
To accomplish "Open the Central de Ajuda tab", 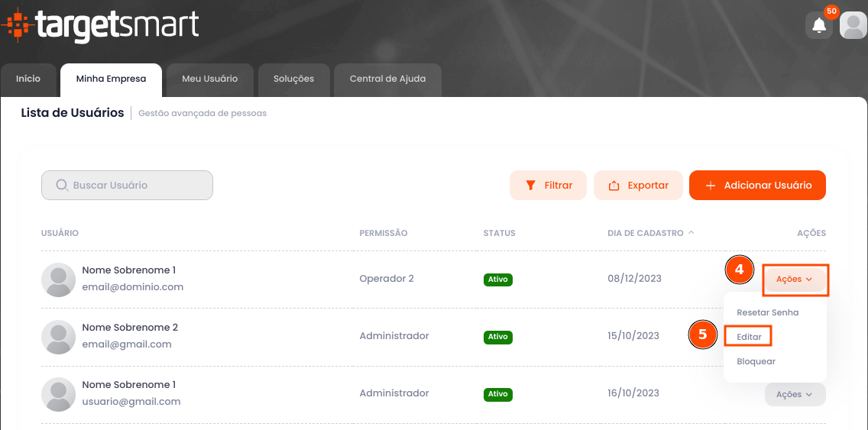I will 387,79.
